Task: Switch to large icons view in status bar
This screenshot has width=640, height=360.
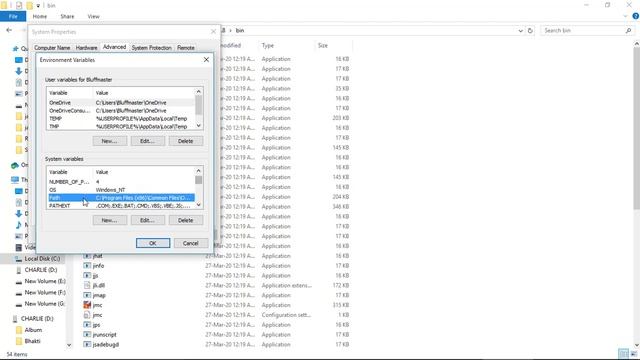Action: (x=633, y=354)
